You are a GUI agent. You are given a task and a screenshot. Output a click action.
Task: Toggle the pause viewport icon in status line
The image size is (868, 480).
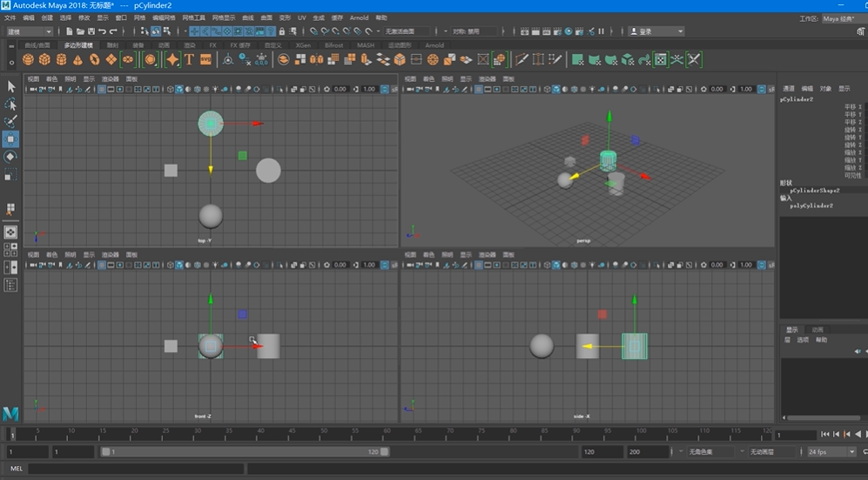click(602, 31)
